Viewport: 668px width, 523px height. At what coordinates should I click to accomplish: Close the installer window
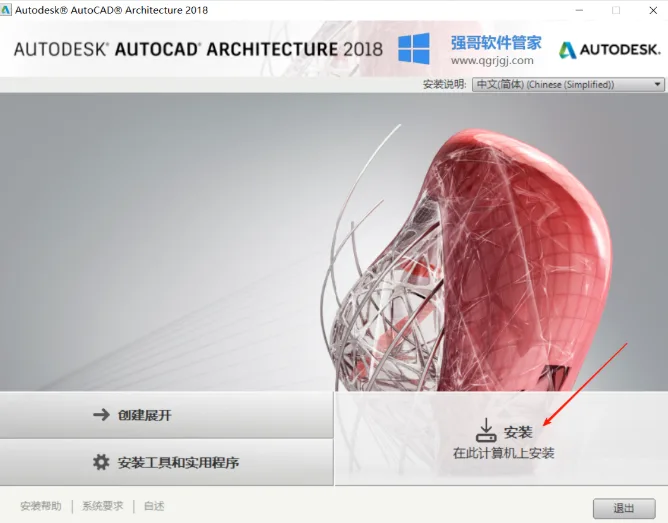(x=653, y=10)
